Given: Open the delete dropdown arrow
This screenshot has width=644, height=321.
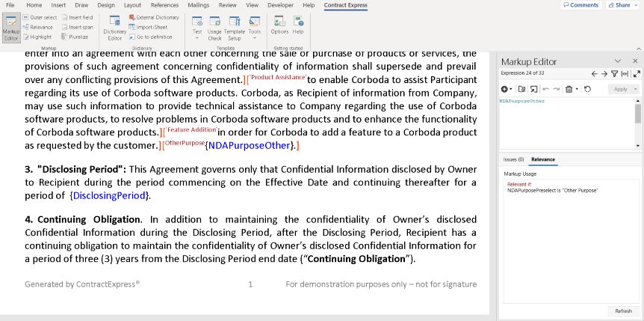Looking at the screenshot, I should click(x=577, y=89).
